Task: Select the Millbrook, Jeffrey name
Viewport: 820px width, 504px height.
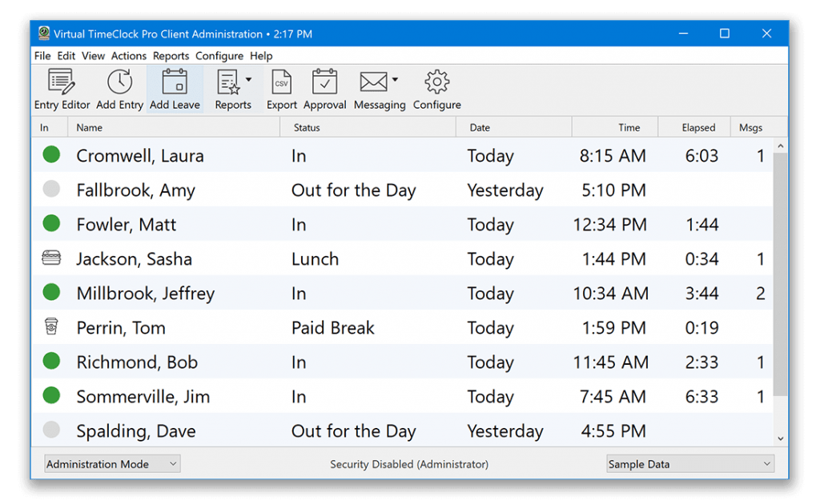Action: click(x=146, y=294)
